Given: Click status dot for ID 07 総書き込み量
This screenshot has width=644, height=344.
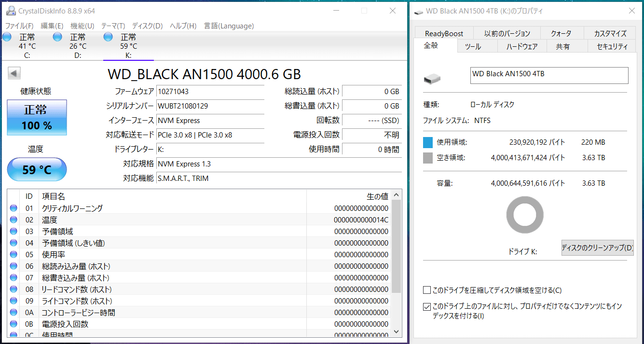Looking at the screenshot, I should click(x=14, y=278).
